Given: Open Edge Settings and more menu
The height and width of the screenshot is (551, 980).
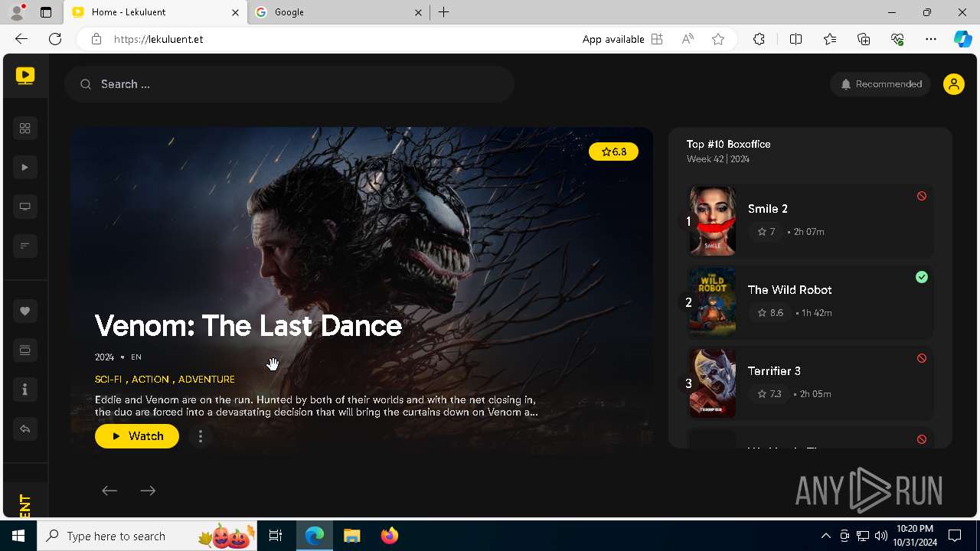Looking at the screenshot, I should [931, 39].
